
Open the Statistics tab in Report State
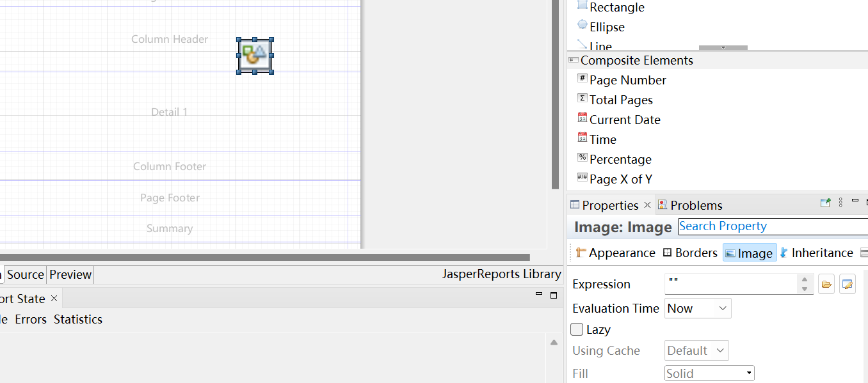pyautogui.click(x=78, y=319)
